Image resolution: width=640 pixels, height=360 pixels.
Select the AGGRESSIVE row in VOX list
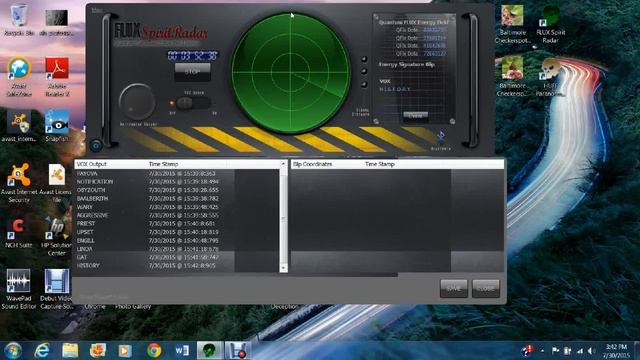point(155,215)
